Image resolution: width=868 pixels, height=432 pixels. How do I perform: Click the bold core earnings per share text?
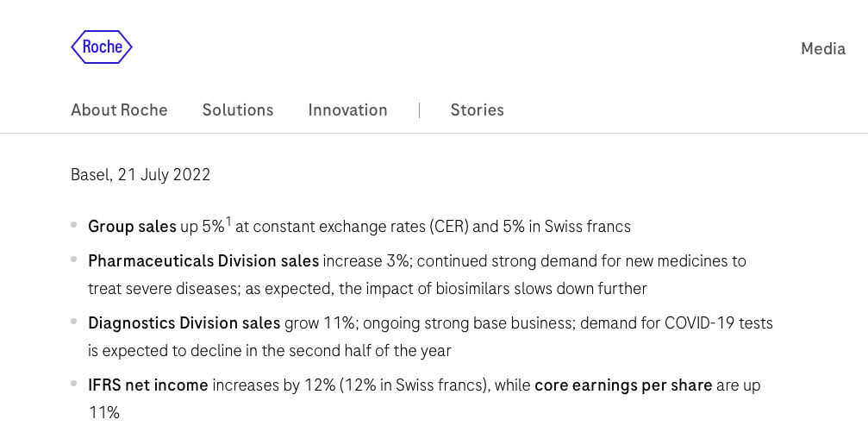[x=623, y=385]
